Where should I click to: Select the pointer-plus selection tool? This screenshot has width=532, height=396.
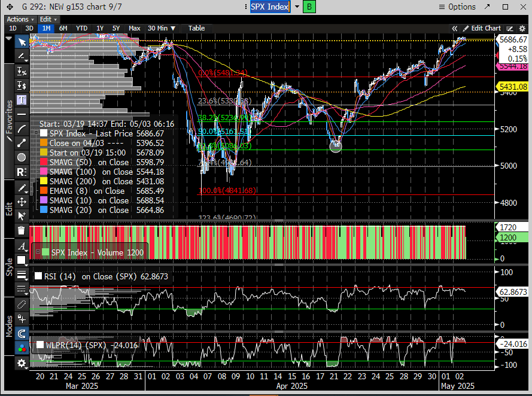[x=22, y=216]
